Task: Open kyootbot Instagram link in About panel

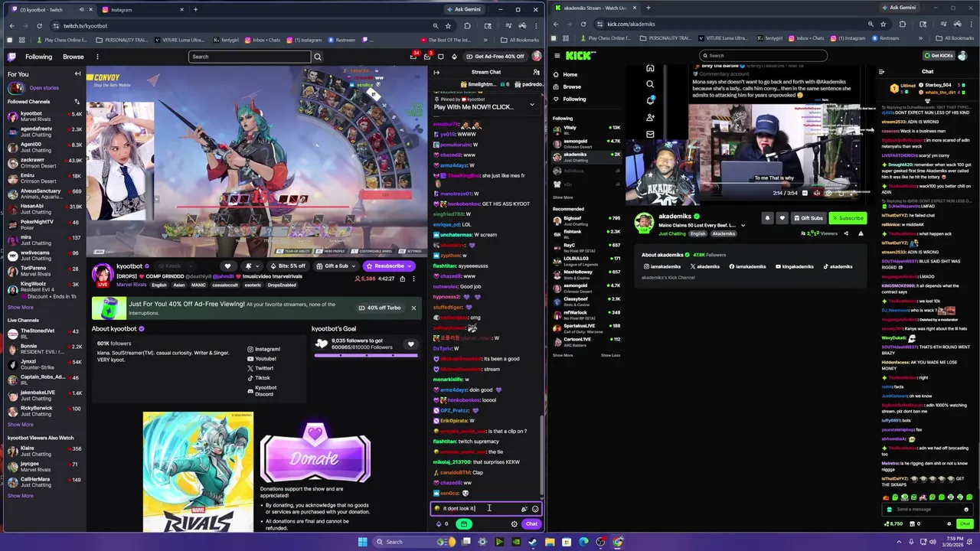Action: [x=263, y=349]
